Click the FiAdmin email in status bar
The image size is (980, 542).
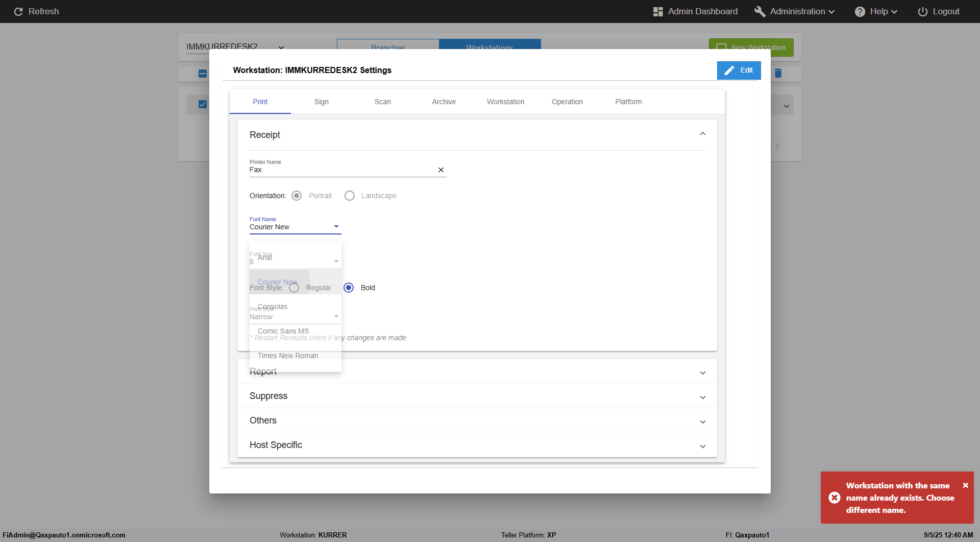[64, 535]
